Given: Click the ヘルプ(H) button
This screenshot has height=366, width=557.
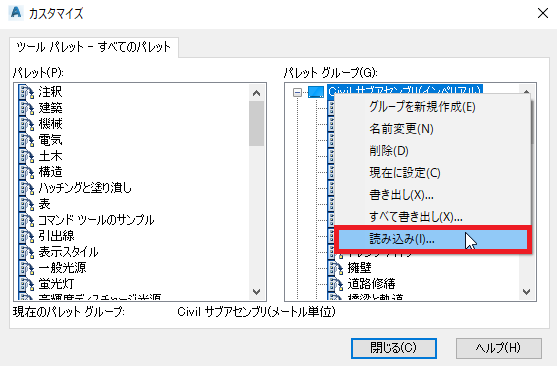Looking at the screenshot, I should [x=499, y=348].
